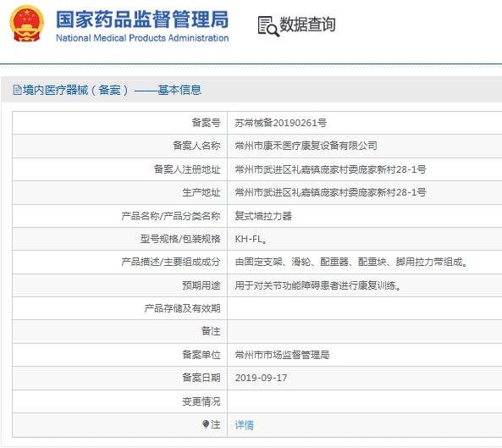Click the 国家药品监督管理局 title
The image size is (502, 448).
(142, 19)
